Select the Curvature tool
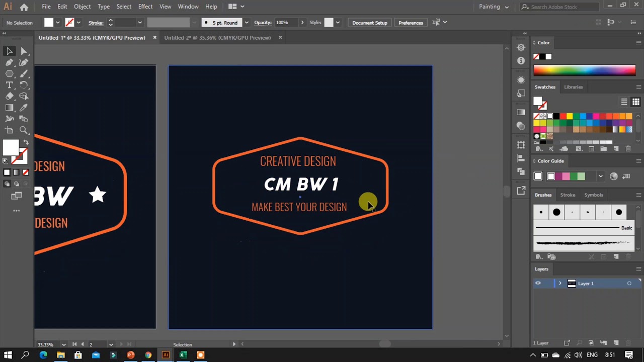 24,62
